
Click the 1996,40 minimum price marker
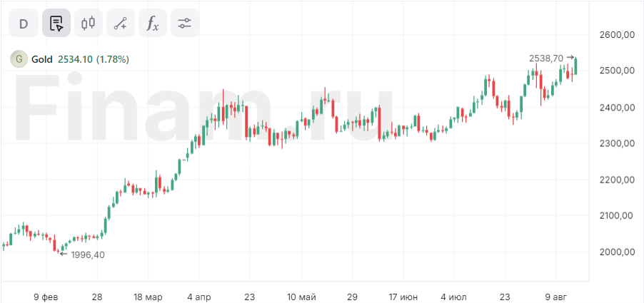point(88,255)
